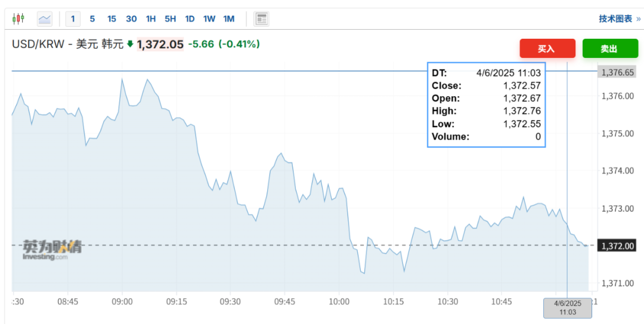Pick the 1M monthly timeframe
Image resolution: width=644 pixels, height=324 pixels.
point(229,18)
